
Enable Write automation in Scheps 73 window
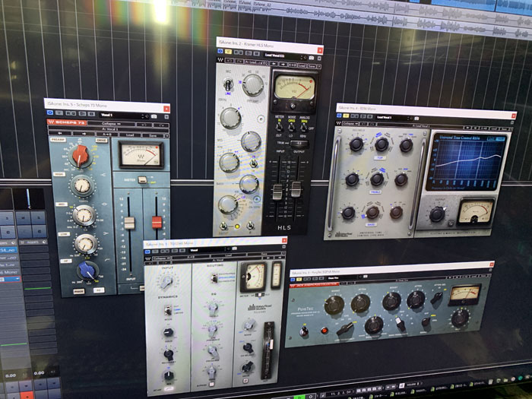[73, 113]
